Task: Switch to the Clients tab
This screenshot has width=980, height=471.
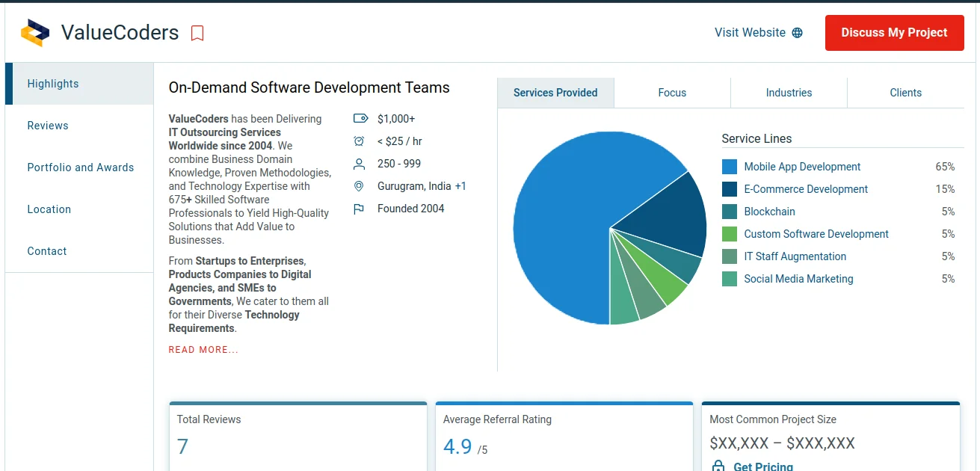Action: click(x=906, y=93)
